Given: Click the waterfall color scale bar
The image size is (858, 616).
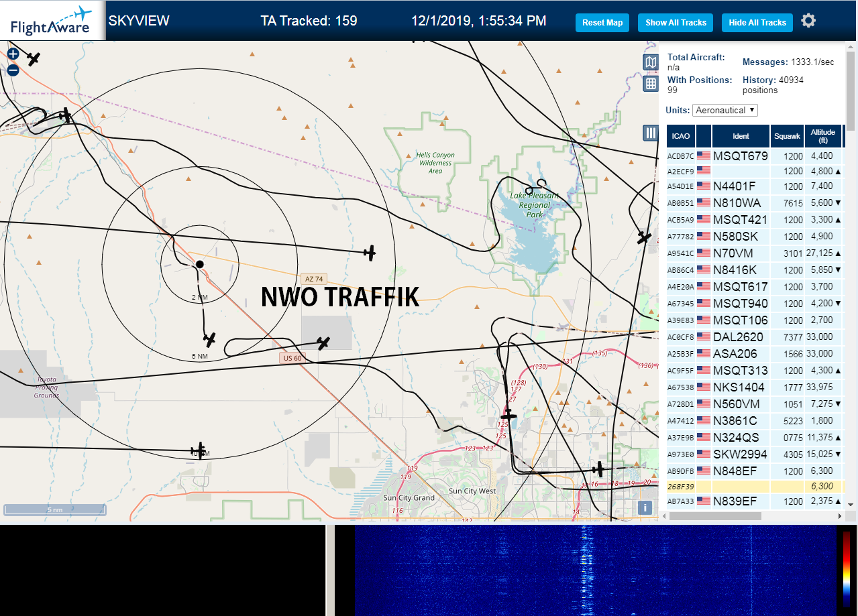Looking at the screenshot, I should pyautogui.click(x=847, y=570).
